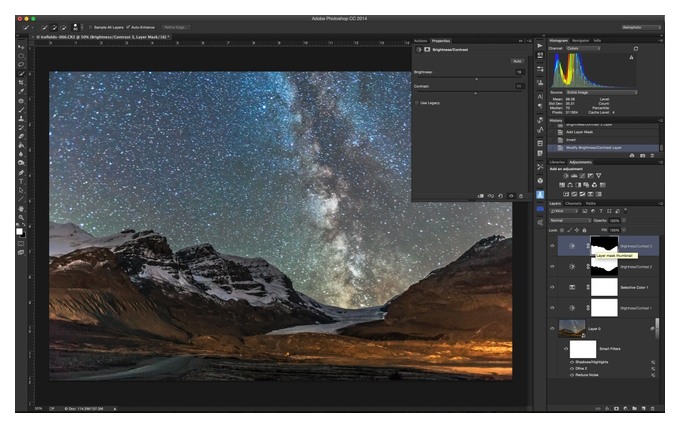This screenshot has height=428, width=680.
Task: Select the Elliptical Marquee tool
Action: click(21, 56)
